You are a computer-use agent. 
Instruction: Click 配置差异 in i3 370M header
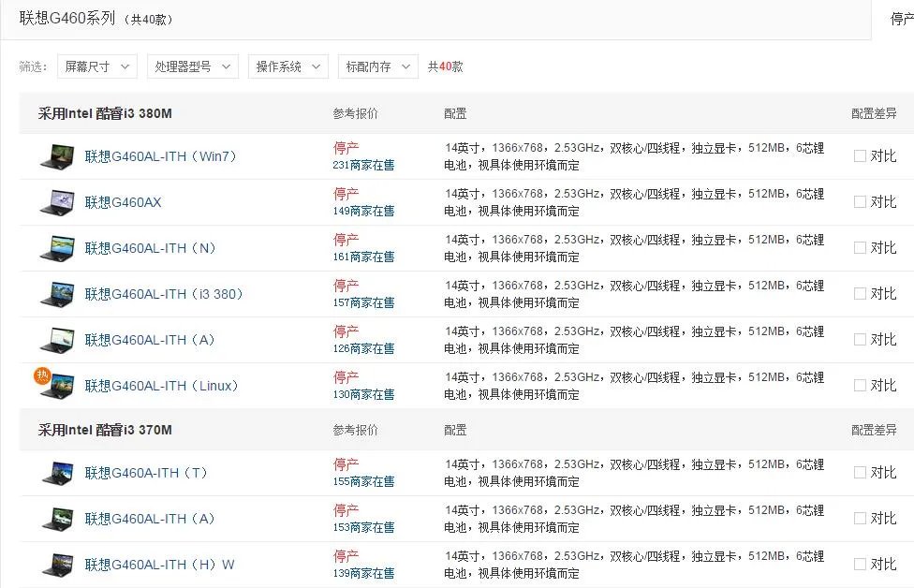874,430
